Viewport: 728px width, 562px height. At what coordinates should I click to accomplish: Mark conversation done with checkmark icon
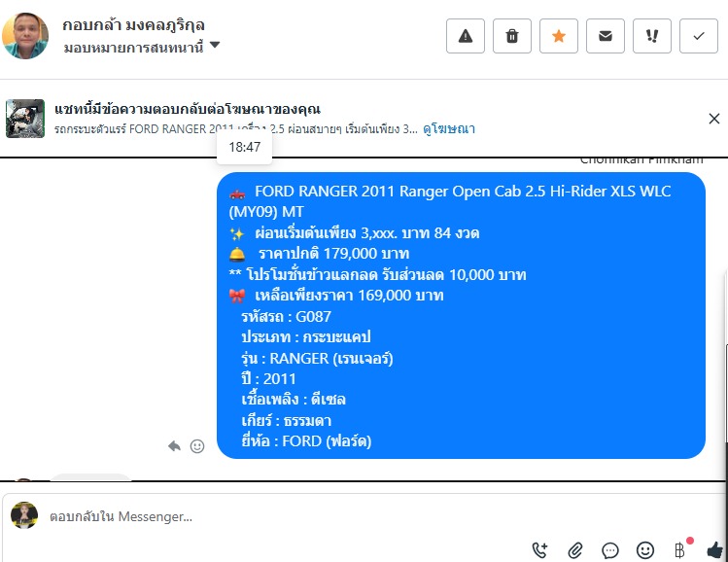699,36
